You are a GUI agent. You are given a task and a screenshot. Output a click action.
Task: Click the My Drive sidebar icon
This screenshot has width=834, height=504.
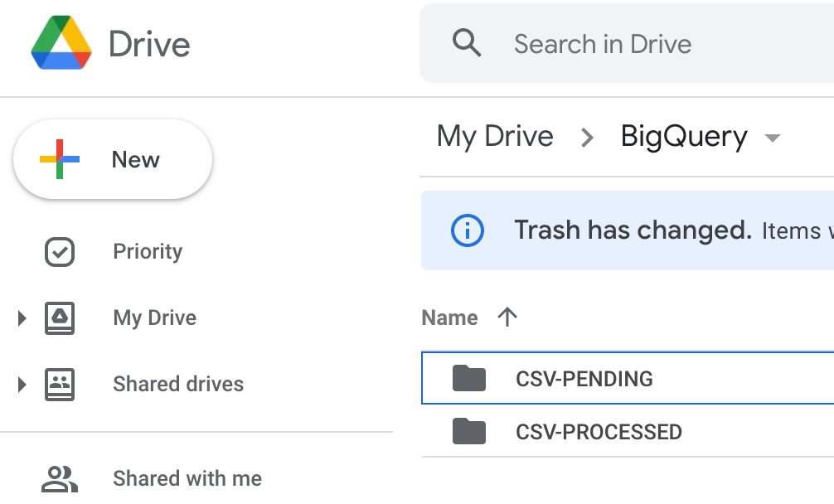pyautogui.click(x=59, y=318)
